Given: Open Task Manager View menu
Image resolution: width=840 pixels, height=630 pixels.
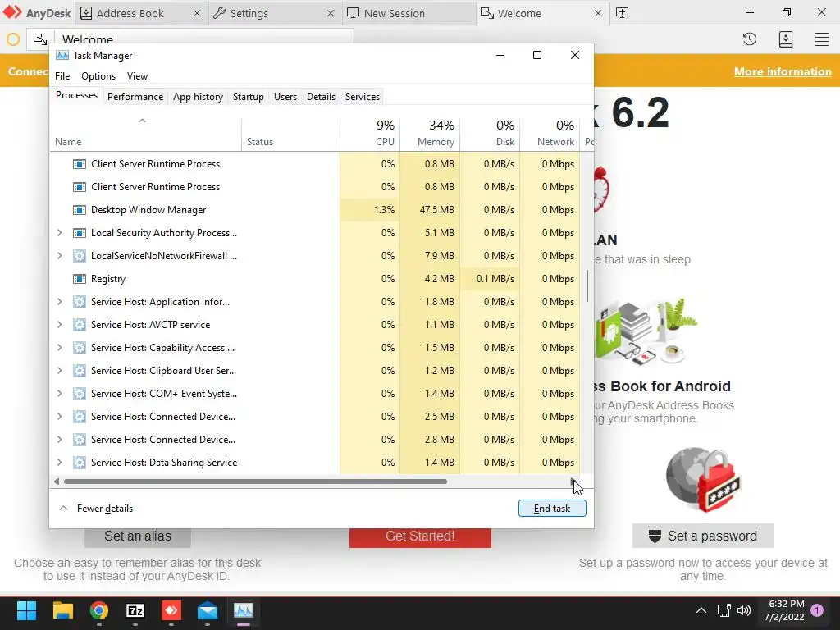Looking at the screenshot, I should coord(137,76).
